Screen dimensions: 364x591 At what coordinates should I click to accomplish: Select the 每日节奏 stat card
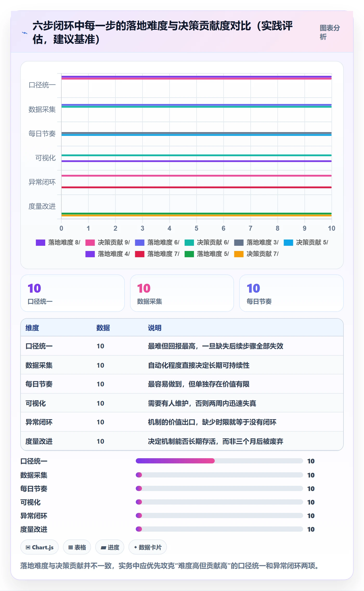291,293
